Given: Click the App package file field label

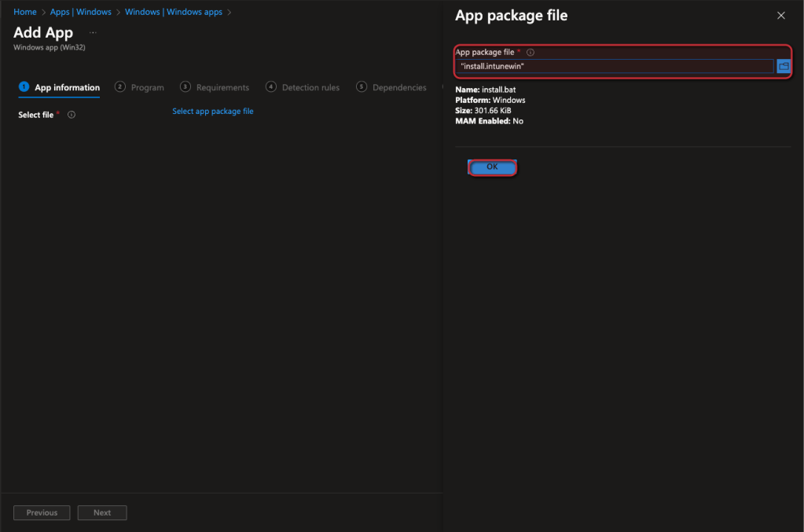Looking at the screenshot, I should pyautogui.click(x=485, y=53).
